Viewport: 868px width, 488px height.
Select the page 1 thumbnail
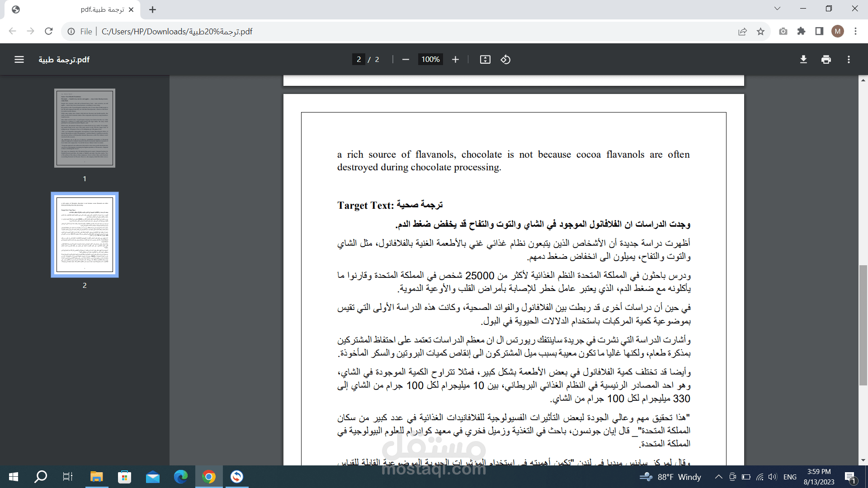(x=85, y=128)
